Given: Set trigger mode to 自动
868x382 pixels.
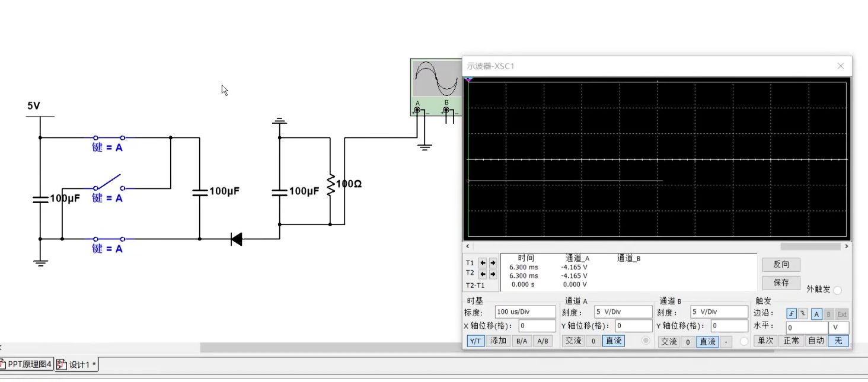Looking at the screenshot, I should point(816,341).
